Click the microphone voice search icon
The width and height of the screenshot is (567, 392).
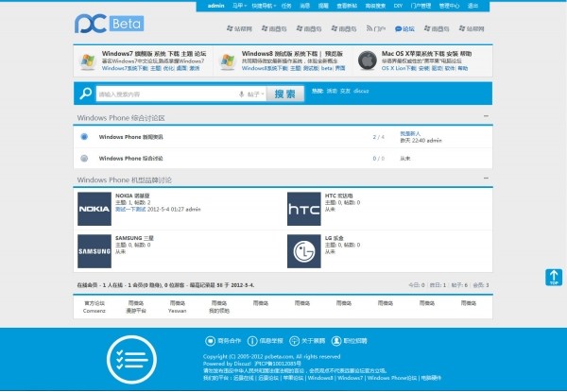click(241, 94)
